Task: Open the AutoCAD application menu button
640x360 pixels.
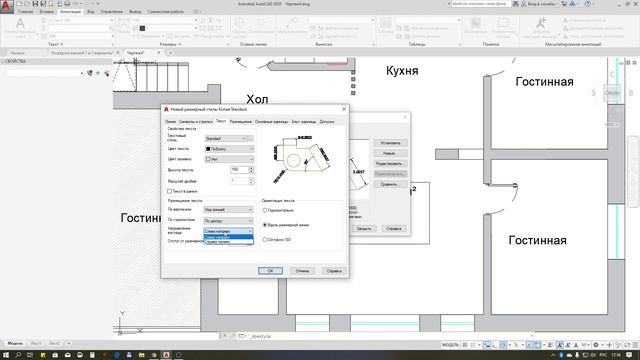Action: click(x=7, y=7)
